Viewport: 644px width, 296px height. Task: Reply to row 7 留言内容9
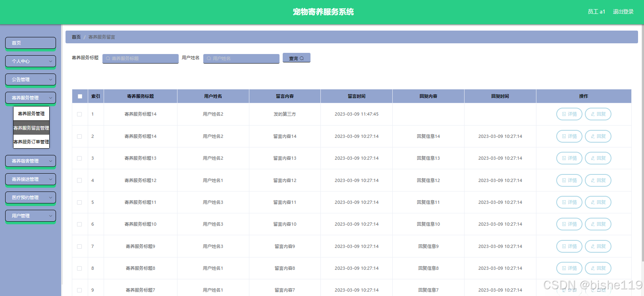tap(598, 246)
